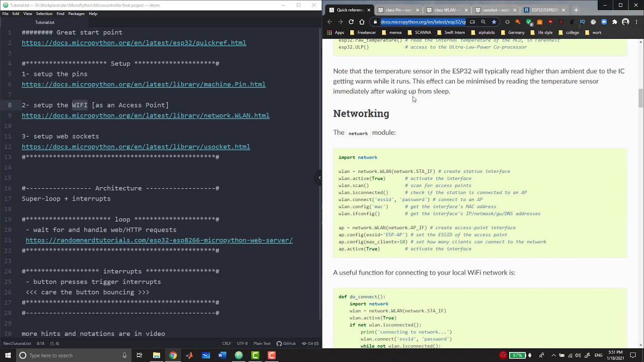Open Task View on the taskbar

click(x=139, y=355)
